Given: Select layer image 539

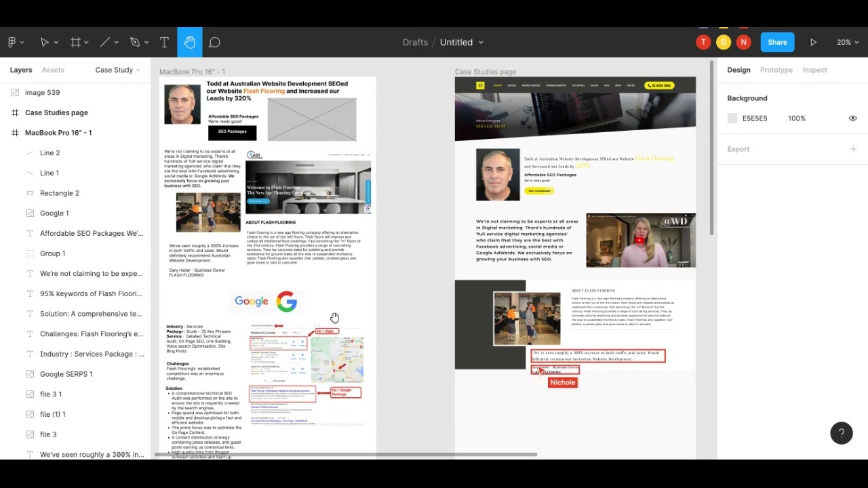Looking at the screenshot, I should (x=75, y=92).
